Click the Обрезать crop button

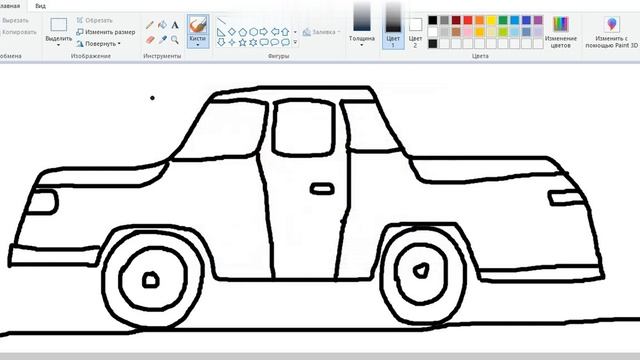click(94, 20)
